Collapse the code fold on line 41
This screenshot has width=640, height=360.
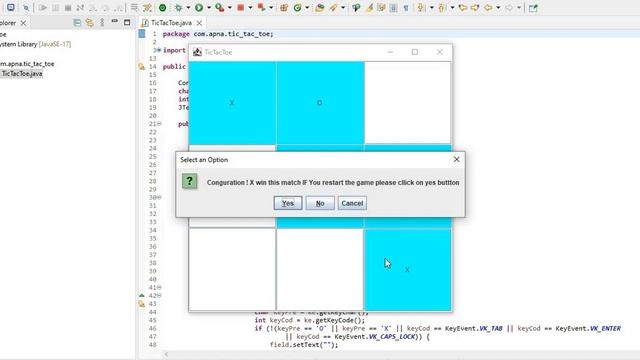point(159,287)
